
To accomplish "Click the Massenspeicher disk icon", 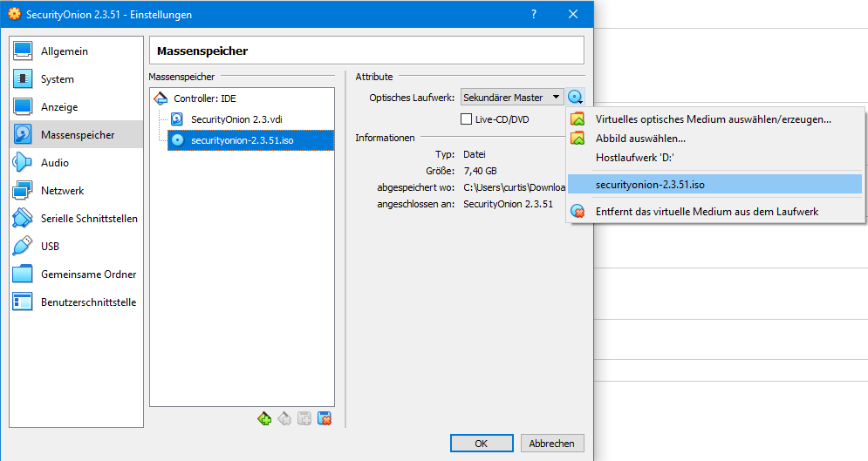I will [23, 134].
